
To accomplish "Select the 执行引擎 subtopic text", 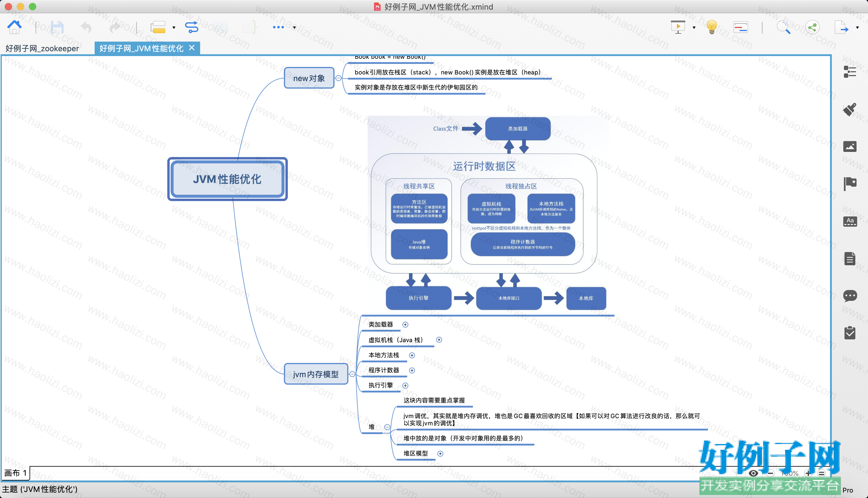I will point(381,386).
